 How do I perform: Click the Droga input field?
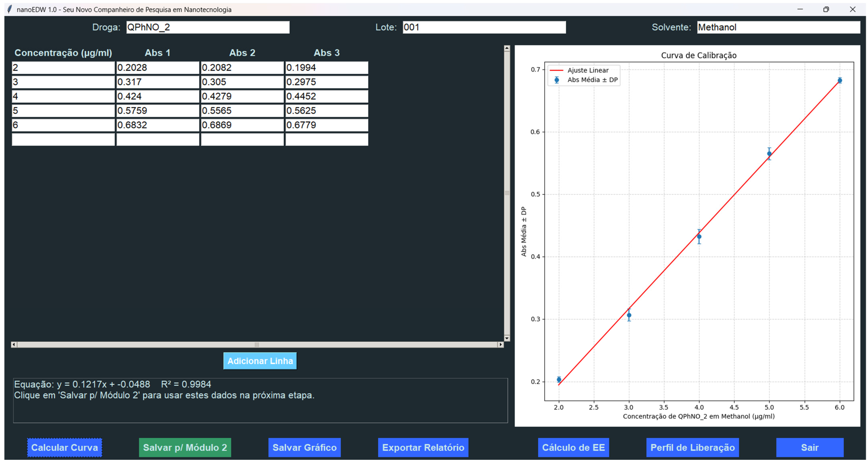click(207, 27)
